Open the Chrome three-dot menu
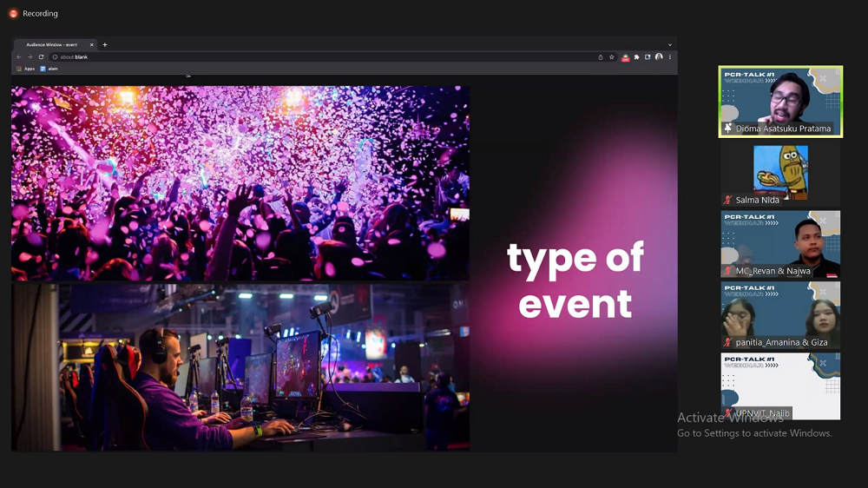868x488 pixels. (670, 57)
